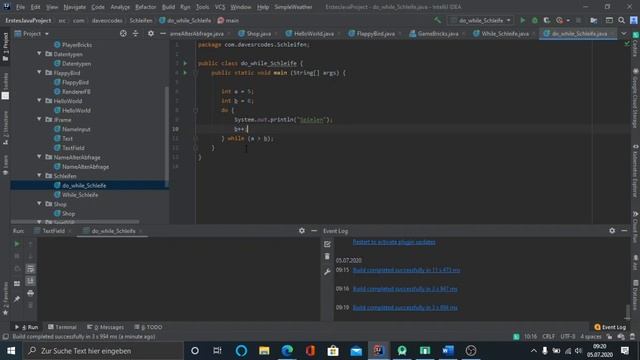Viewport: 640px width, 360px height.
Task: Hide the Event Log panel
Action: point(624,231)
